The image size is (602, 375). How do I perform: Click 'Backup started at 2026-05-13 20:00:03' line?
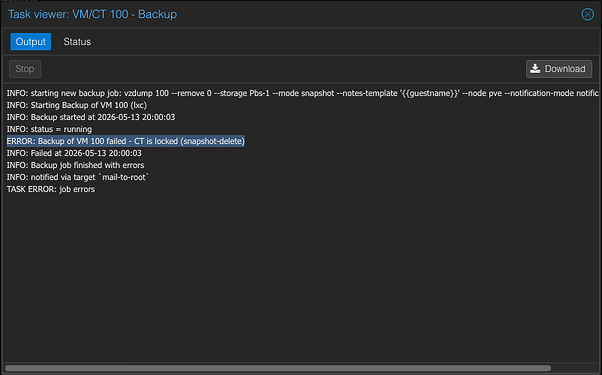click(91, 117)
